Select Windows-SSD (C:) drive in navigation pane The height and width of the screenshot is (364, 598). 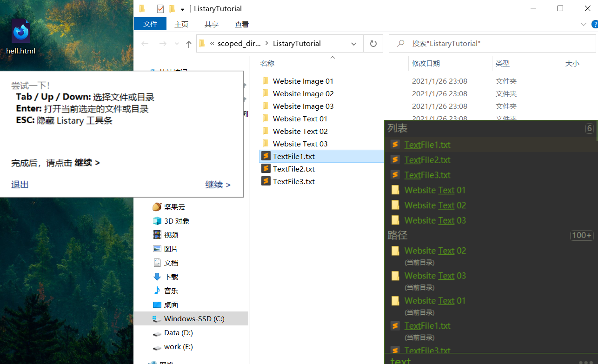tap(191, 318)
